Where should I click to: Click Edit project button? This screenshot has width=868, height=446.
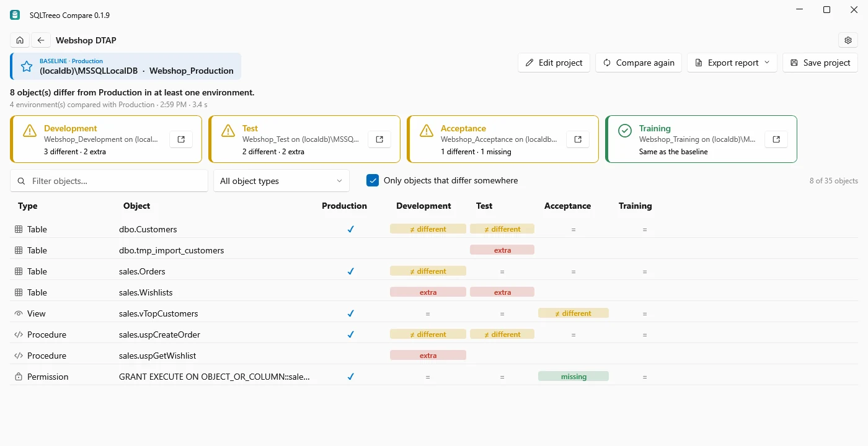point(554,63)
